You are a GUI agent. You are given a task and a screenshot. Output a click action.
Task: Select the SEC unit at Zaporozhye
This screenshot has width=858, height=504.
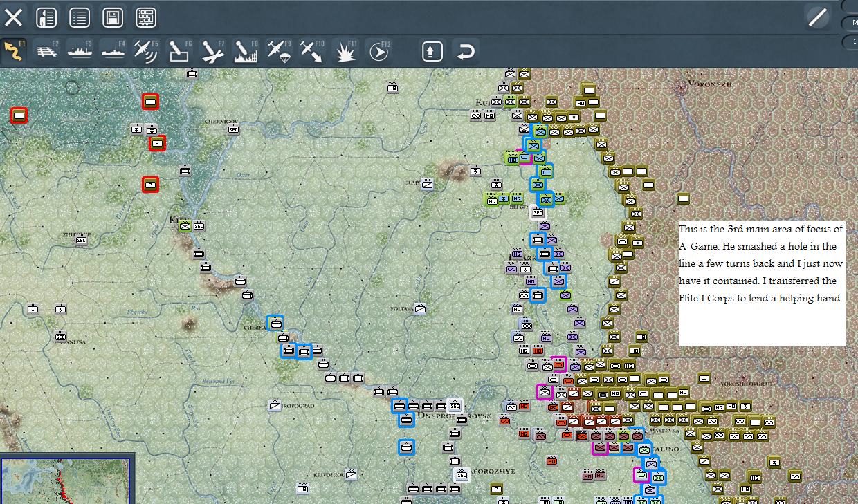[x=462, y=475]
